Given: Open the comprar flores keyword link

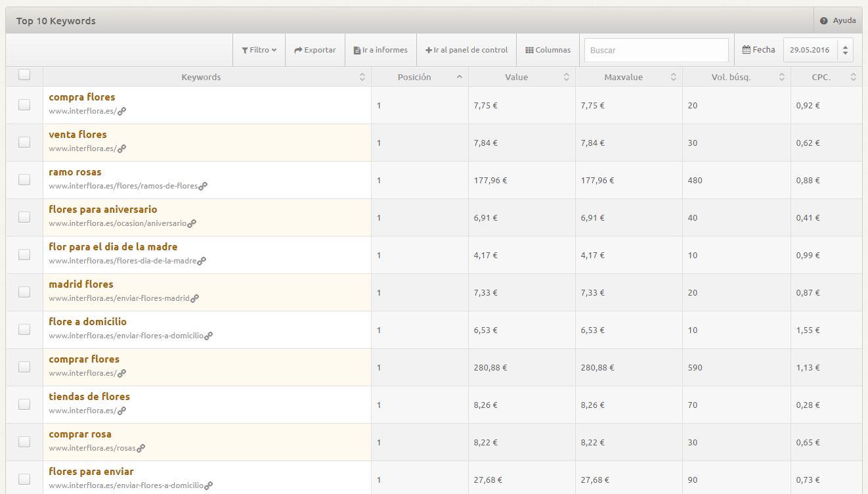Looking at the screenshot, I should coord(84,359).
